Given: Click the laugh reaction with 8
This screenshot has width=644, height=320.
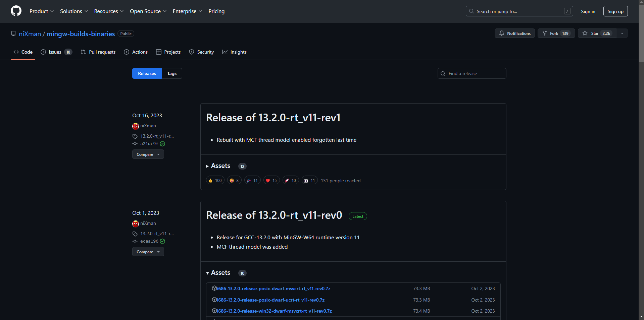Looking at the screenshot, I should click(x=234, y=180).
